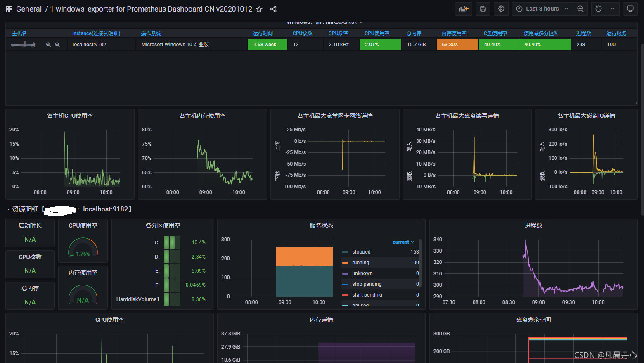Toggle stopped series in legend
The width and height of the screenshot is (644, 363).
point(361,252)
